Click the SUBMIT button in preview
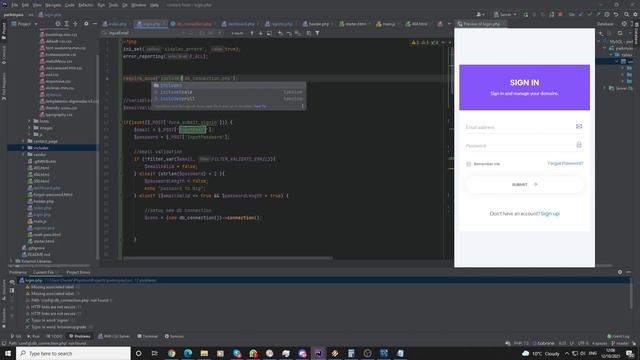The image size is (640, 360). coord(524,184)
